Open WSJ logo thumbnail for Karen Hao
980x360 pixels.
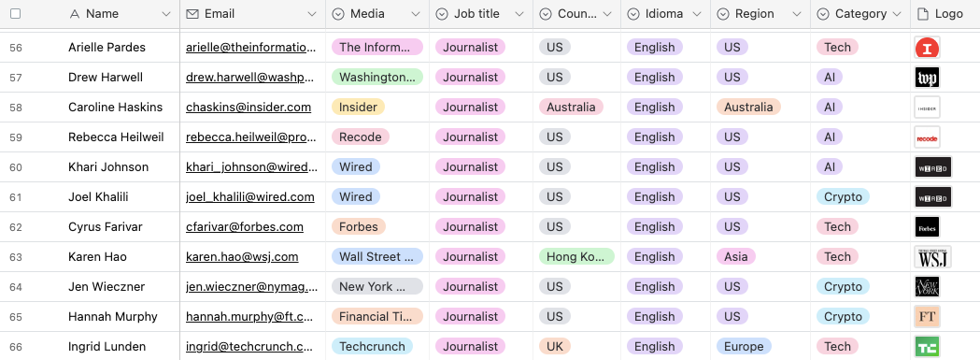[933, 257]
